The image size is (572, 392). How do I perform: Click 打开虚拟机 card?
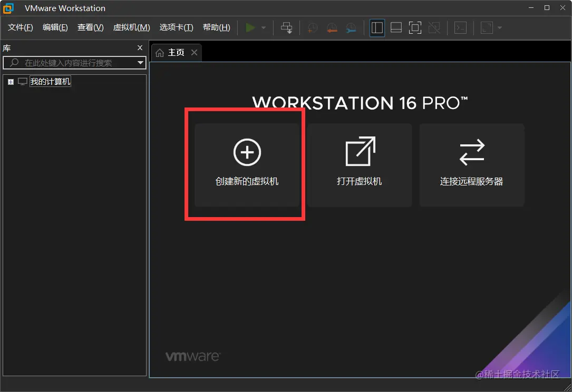(360, 165)
